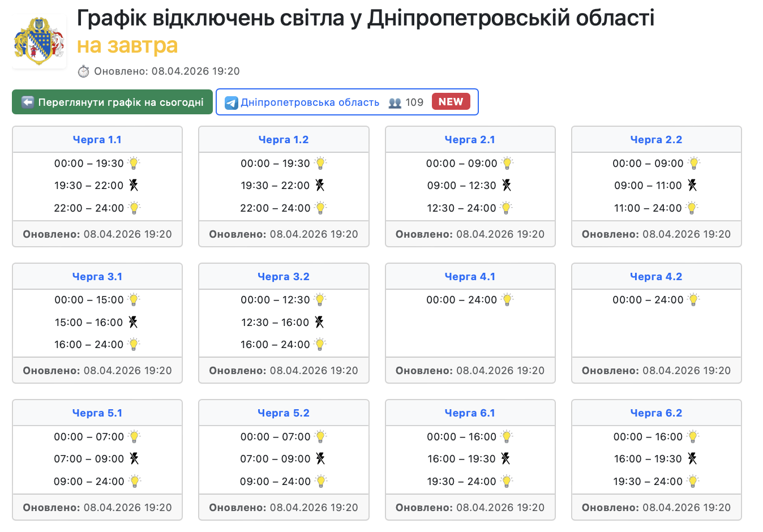Click power-off icon for Черга 6.1 16:00–19:30

[505, 458]
